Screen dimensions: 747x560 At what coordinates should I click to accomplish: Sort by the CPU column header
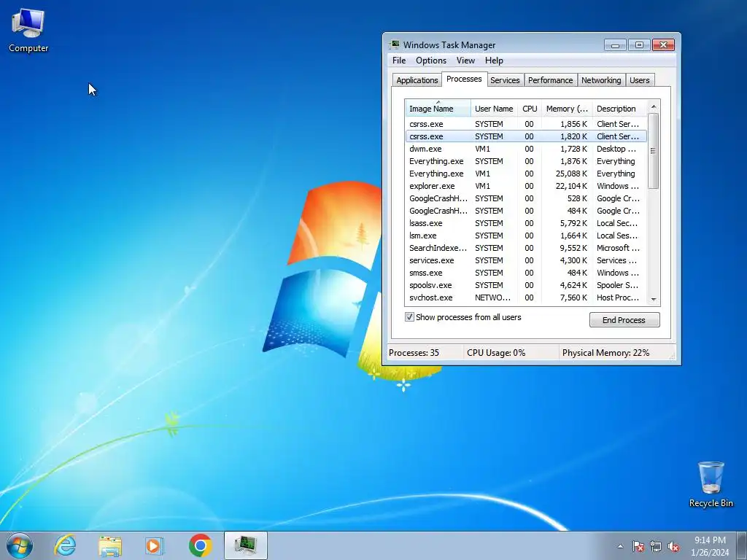click(530, 109)
